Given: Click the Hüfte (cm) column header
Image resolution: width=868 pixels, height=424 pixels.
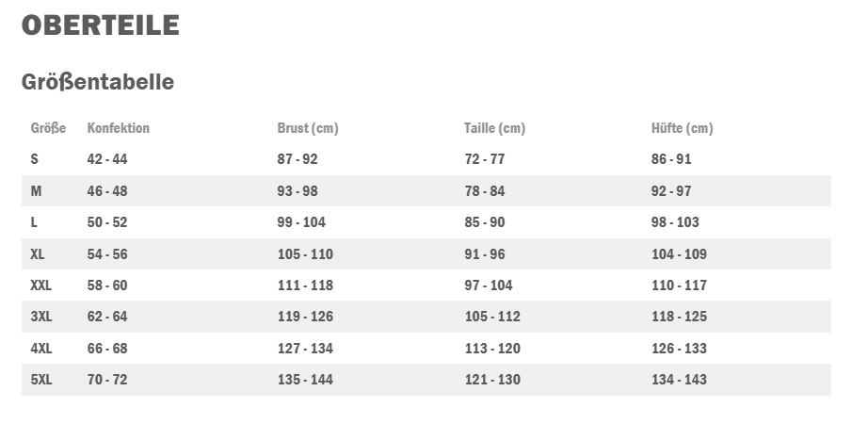Looking at the screenshot, I should 682,128.
